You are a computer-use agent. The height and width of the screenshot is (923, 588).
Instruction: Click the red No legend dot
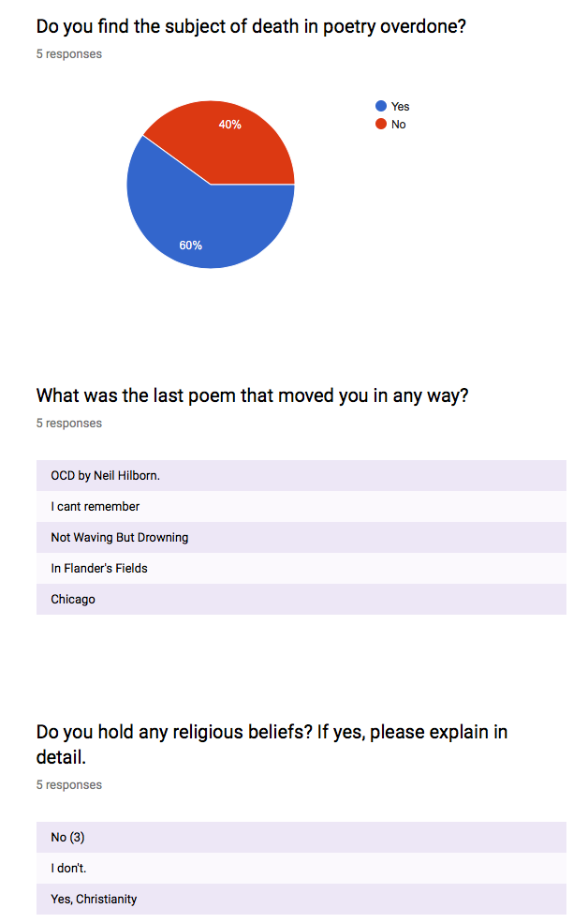(381, 125)
